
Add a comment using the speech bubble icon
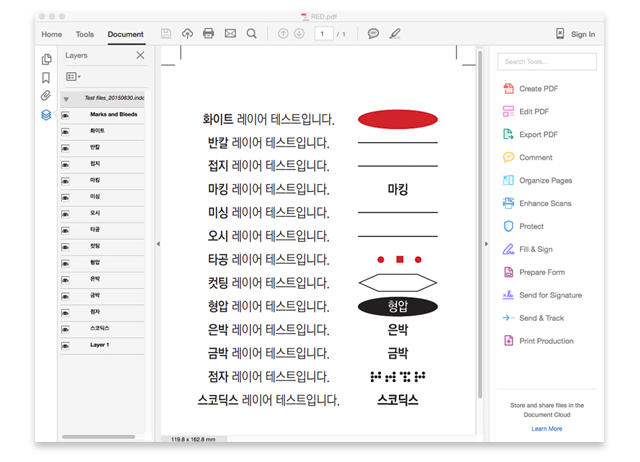[x=373, y=33]
